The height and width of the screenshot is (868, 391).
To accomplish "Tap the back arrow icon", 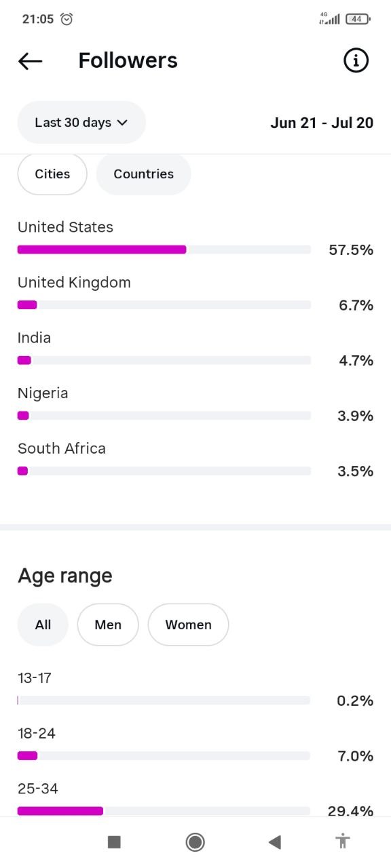I will [x=30, y=61].
